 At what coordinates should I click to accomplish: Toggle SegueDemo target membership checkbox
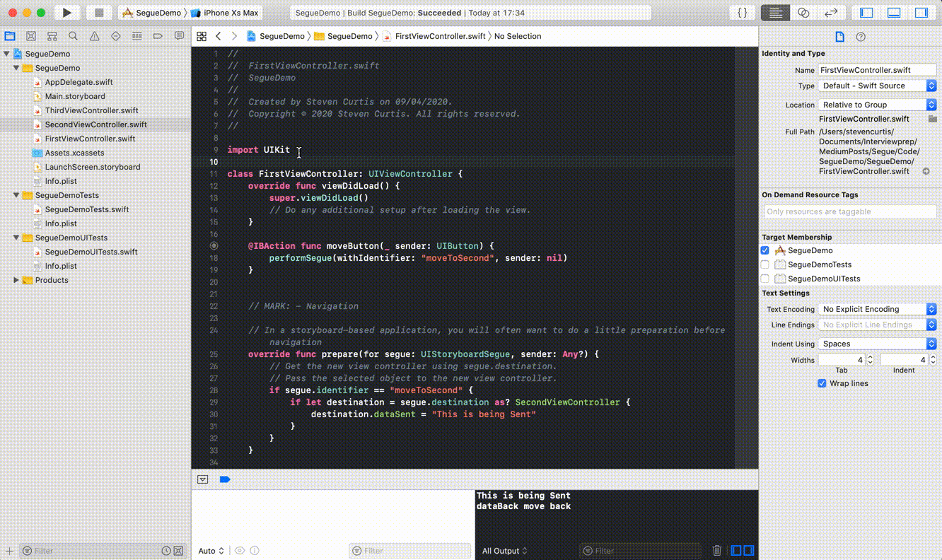point(764,250)
